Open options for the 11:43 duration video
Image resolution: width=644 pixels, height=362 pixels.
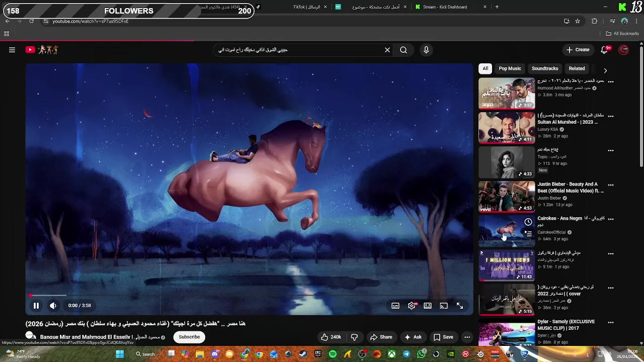coord(611,253)
